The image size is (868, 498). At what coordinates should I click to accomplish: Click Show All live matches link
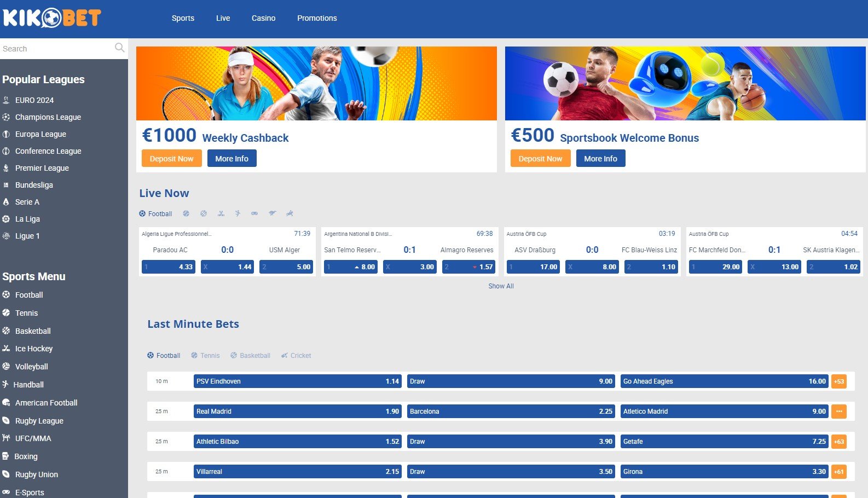pyautogui.click(x=501, y=286)
